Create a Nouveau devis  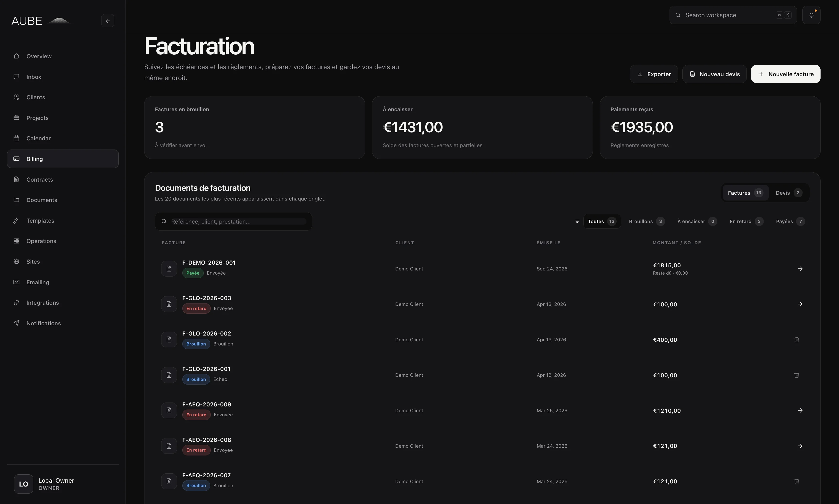714,74
